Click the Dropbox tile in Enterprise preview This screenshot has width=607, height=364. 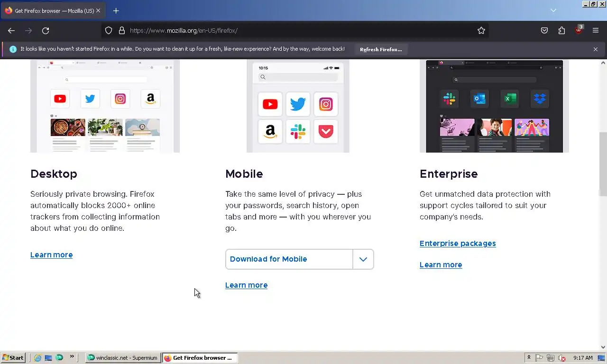point(540,99)
